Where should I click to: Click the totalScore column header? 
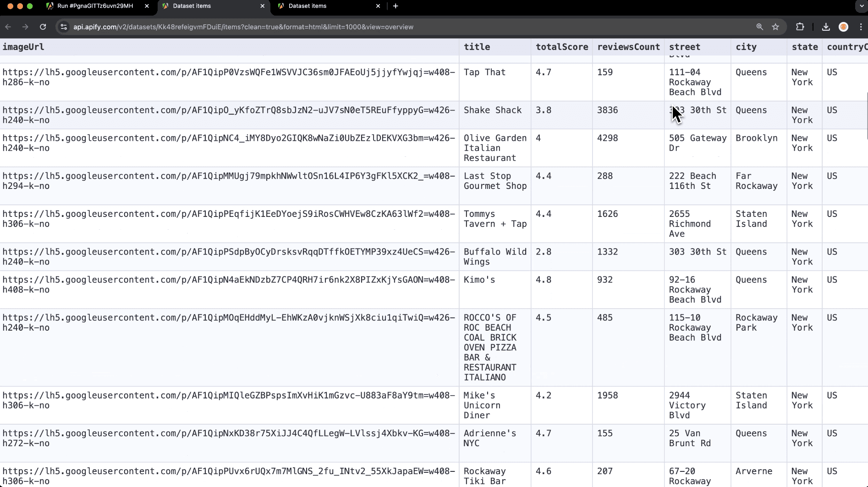[562, 47]
